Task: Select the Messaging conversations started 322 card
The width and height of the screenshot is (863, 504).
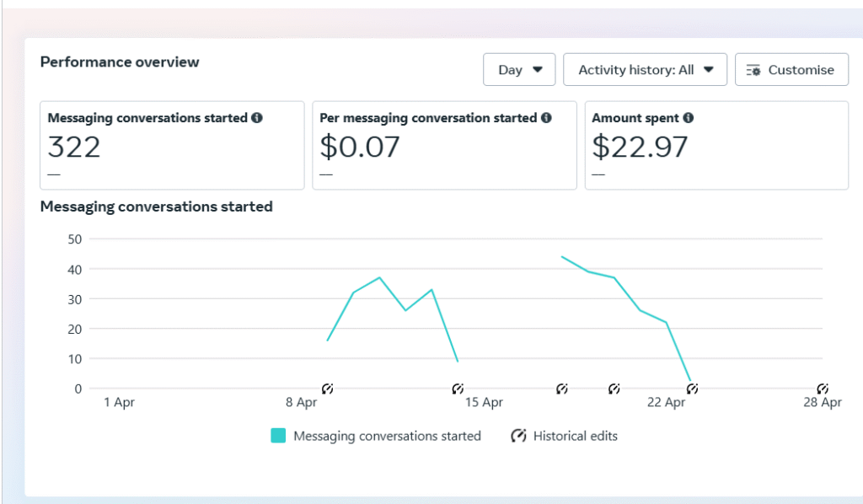Action: (172, 146)
